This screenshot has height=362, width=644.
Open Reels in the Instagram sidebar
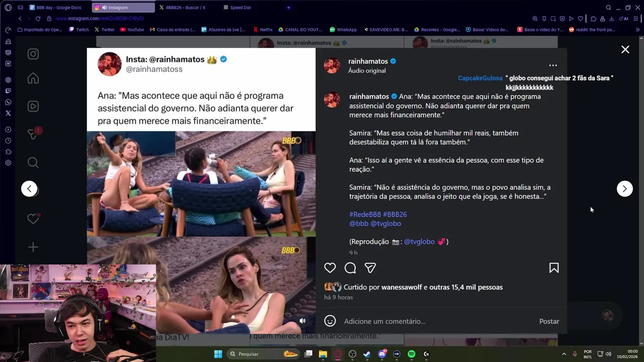pyautogui.click(x=33, y=106)
